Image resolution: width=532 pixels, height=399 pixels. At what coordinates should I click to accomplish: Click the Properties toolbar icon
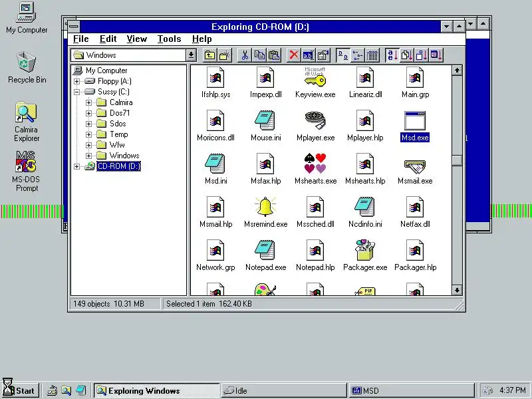(323, 55)
